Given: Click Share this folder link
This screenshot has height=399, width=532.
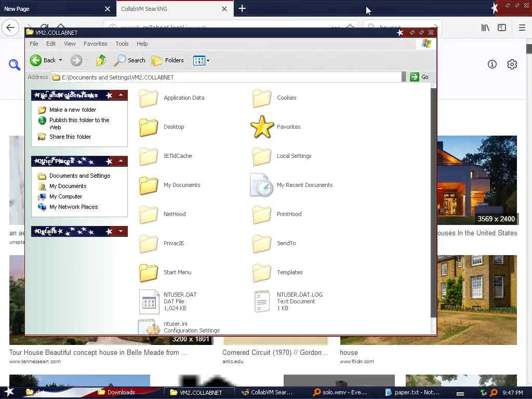Looking at the screenshot, I should click(70, 137).
